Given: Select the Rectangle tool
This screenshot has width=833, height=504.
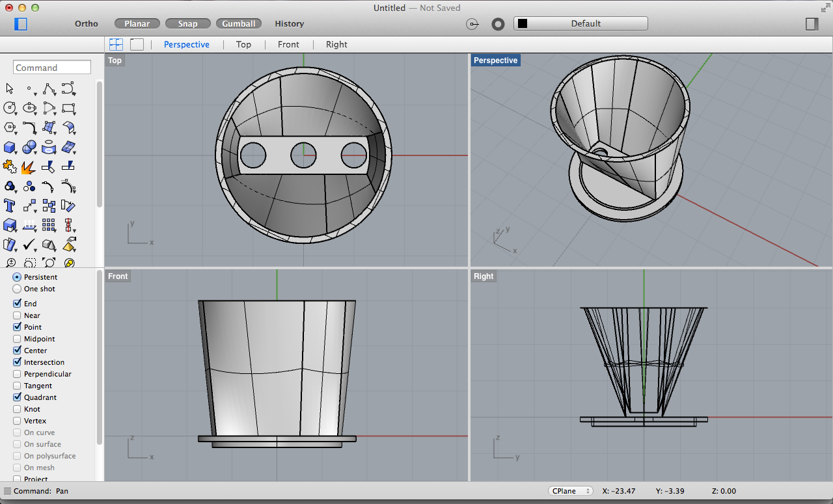Looking at the screenshot, I should coord(68,108).
